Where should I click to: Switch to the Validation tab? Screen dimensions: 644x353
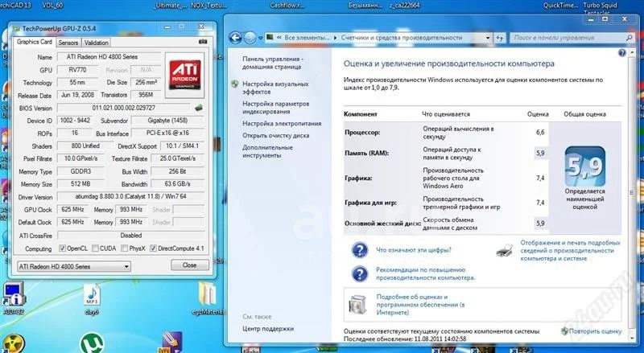(97, 43)
